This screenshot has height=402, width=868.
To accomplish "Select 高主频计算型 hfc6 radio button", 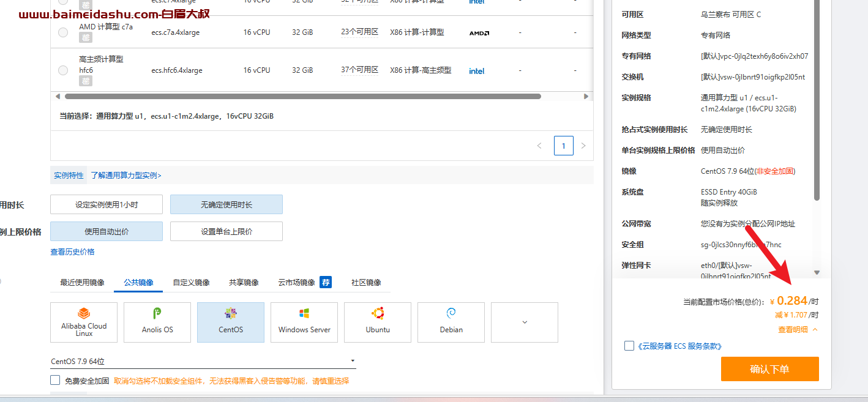I will click(x=63, y=70).
